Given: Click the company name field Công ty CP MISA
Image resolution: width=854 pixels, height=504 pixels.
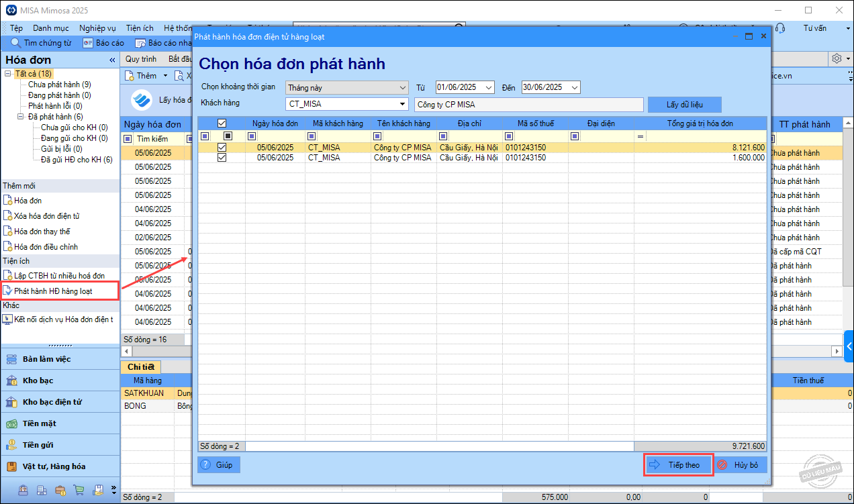Looking at the screenshot, I should [x=529, y=105].
